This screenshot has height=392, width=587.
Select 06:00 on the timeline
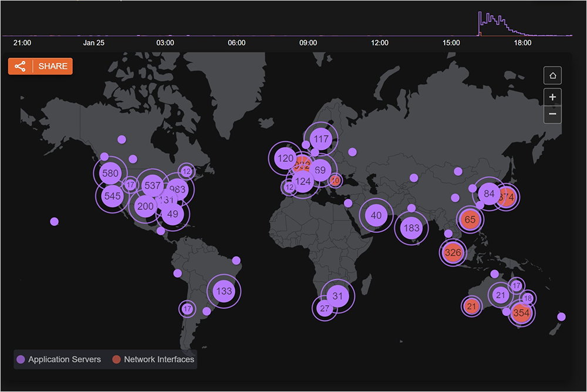click(237, 43)
